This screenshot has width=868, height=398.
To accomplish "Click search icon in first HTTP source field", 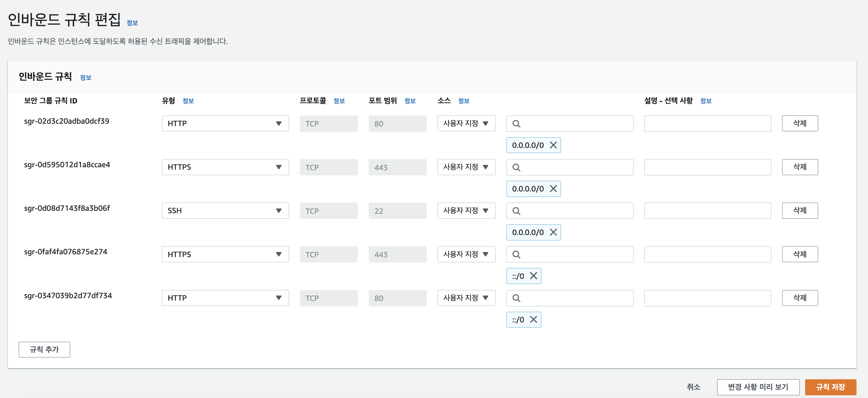I will pyautogui.click(x=516, y=124).
